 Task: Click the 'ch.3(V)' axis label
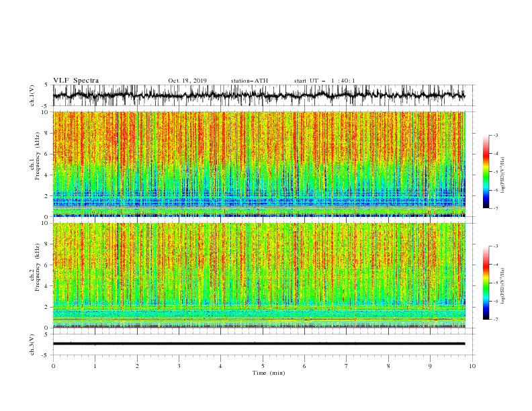click(x=32, y=345)
